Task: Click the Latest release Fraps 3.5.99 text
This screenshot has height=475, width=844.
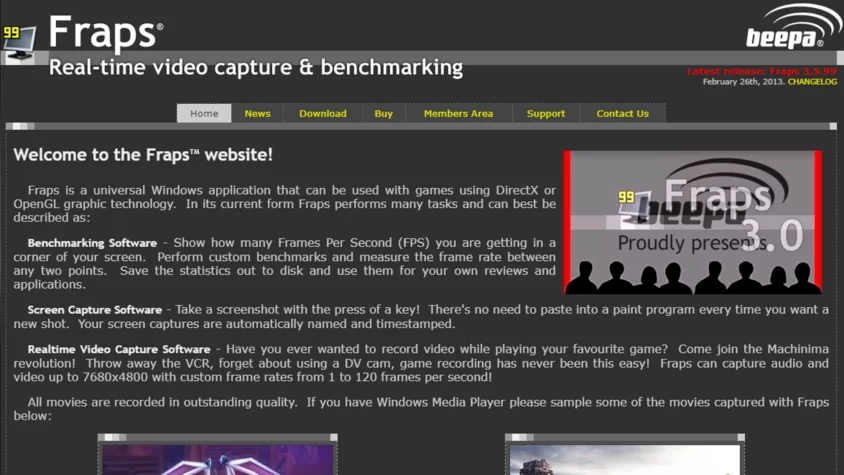Action: click(x=762, y=71)
